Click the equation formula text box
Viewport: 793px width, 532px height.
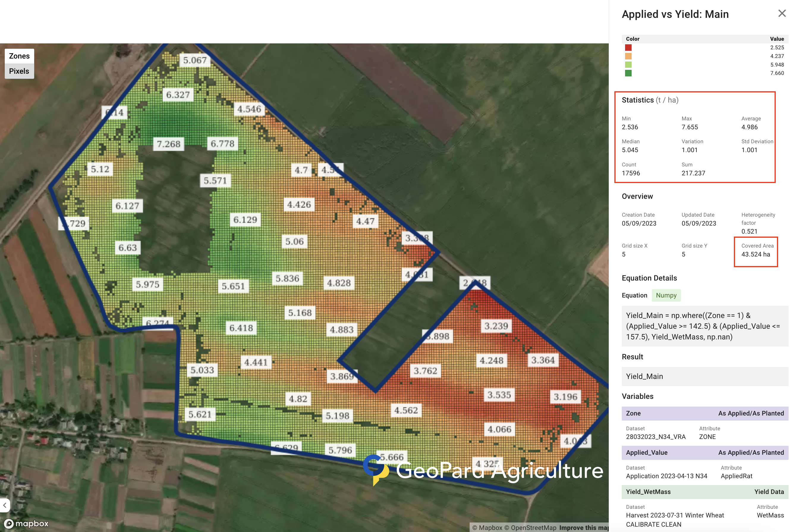(x=704, y=326)
